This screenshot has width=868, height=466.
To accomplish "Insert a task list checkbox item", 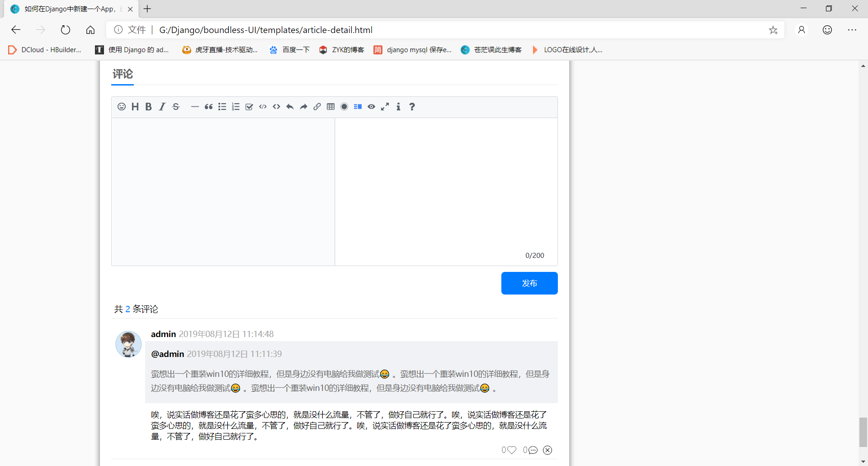I will [249, 107].
